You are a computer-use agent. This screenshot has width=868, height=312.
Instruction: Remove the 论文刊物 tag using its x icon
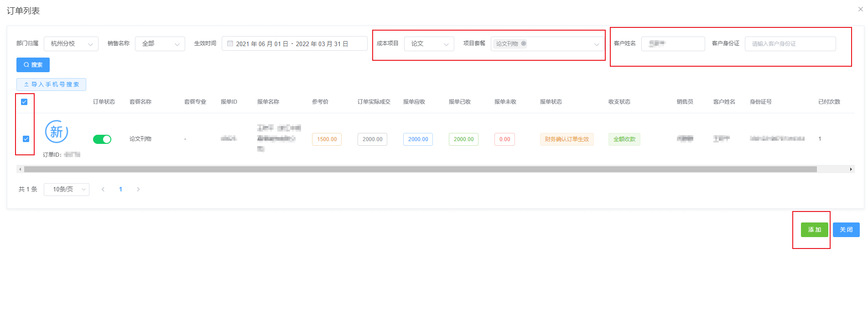(x=524, y=43)
